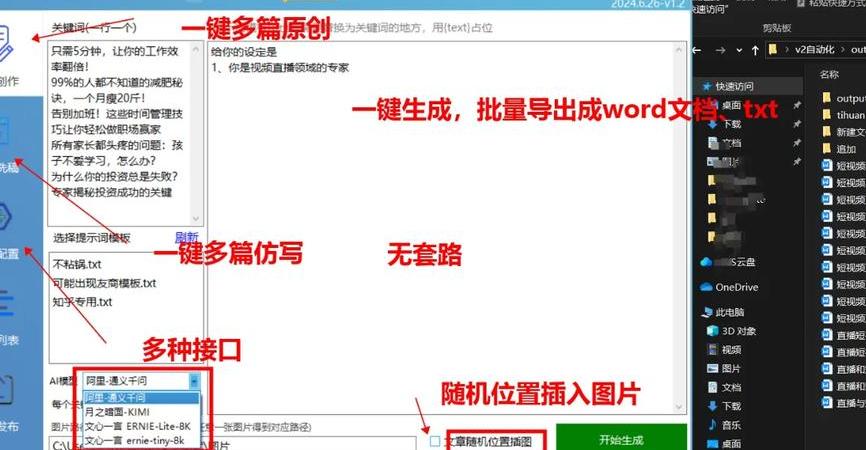Click the image path field starting with C:\
Viewport: 866px width, 450px height.
[233, 443]
